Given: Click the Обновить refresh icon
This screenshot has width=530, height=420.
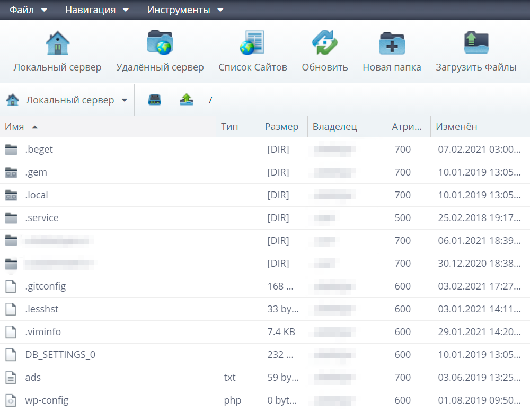Looking at the screenshot, I should [x=324, y=43].
